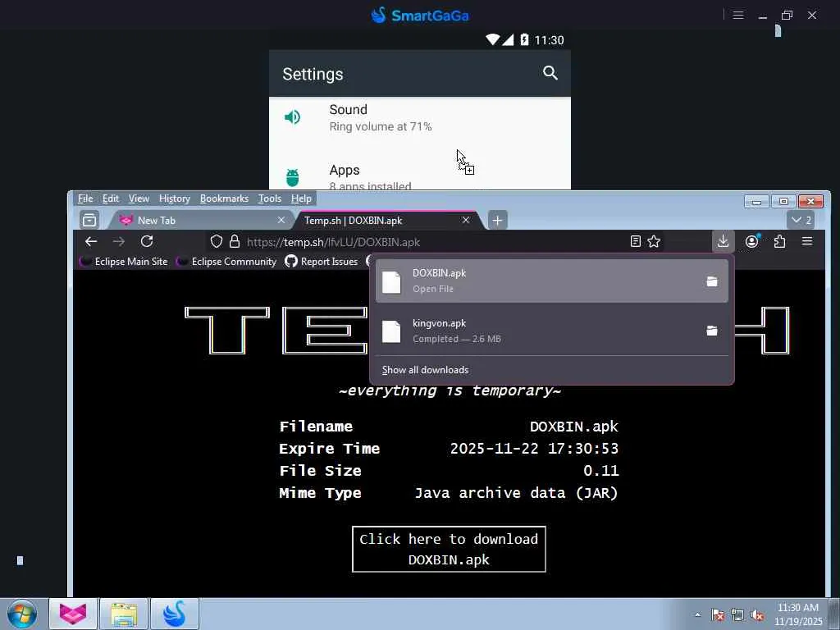Image resolution: width=840 pixels, height=630 pixels.
Task: Click taskbar clock showing 11:30 AM
Action: (x=798, y=614)
